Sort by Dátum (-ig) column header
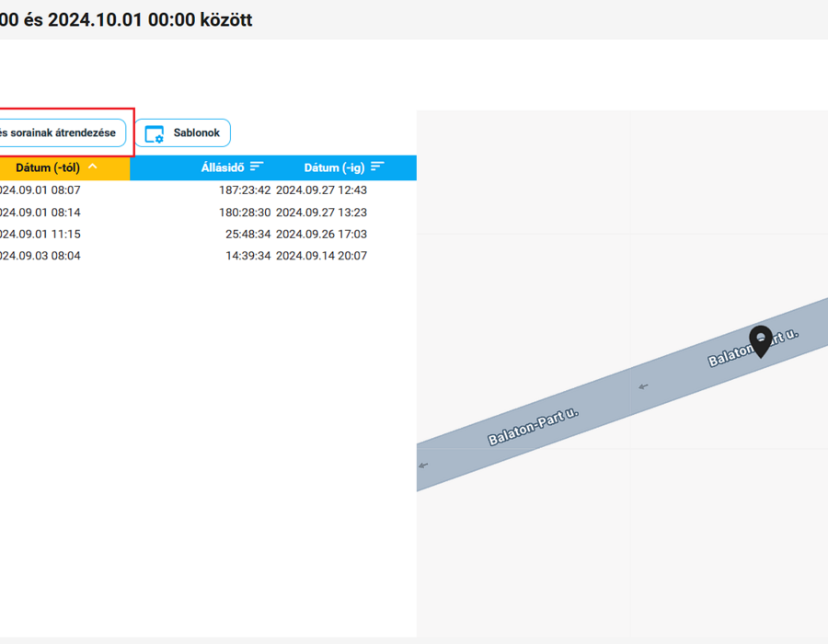828x644 pixels. (x=334, y=167)
